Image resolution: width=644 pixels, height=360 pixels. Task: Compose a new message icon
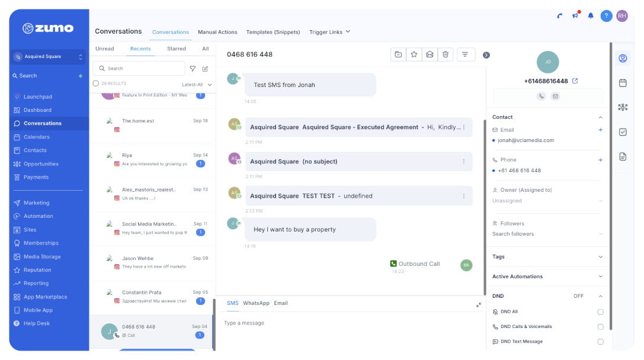(x=205, y=69)
